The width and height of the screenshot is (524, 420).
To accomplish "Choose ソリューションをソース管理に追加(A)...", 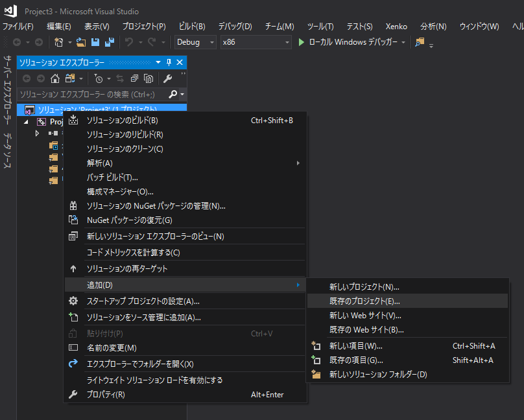I will [x=185, y=318].
